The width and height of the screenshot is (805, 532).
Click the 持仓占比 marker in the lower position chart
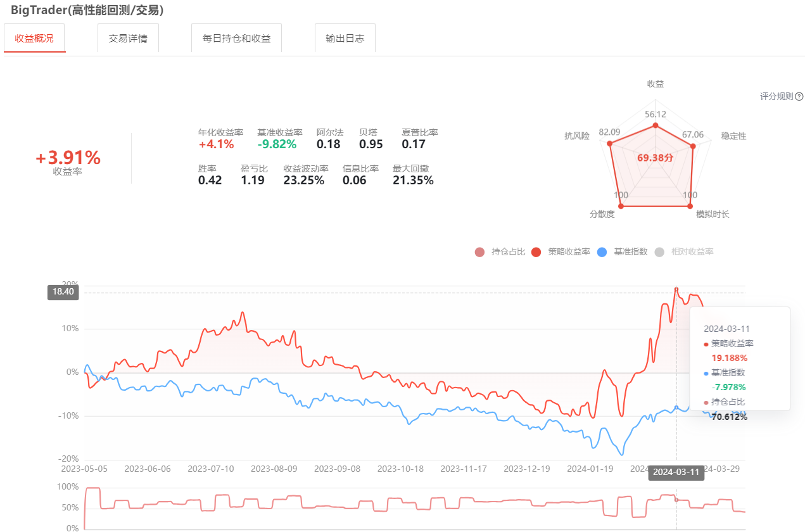[x=676, y=500]
